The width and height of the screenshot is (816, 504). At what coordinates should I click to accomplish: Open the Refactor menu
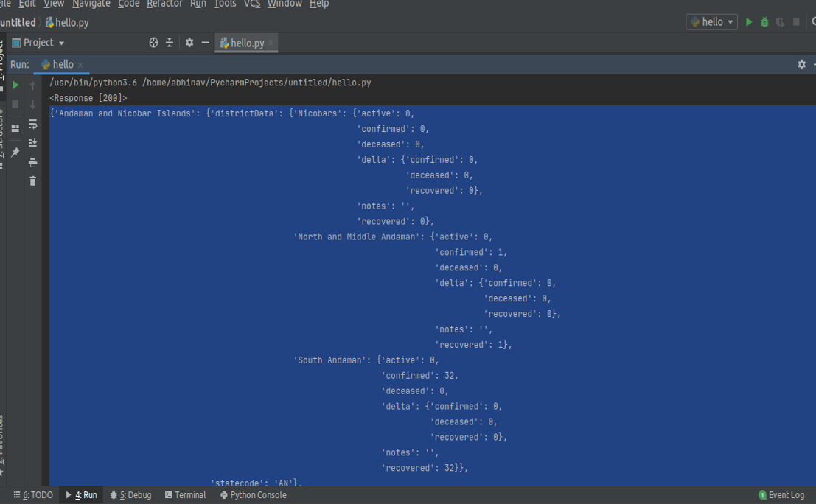tap(164, 4)
